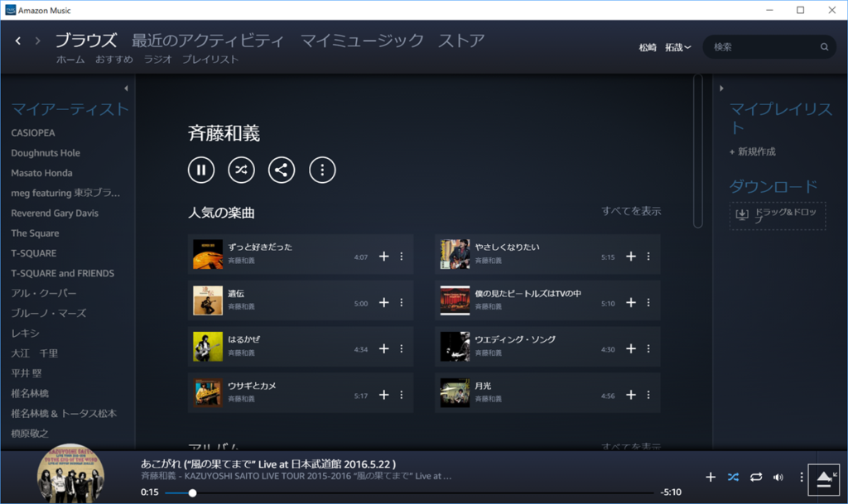This screenshot has height=504, width=848.
Task: Shuffle 斉藤和義 songs with round shuffle button
Action: 241,170
